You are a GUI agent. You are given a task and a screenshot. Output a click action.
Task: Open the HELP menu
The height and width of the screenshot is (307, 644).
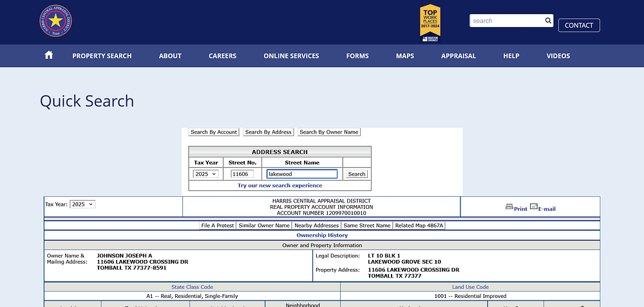[x=511, y=56]
